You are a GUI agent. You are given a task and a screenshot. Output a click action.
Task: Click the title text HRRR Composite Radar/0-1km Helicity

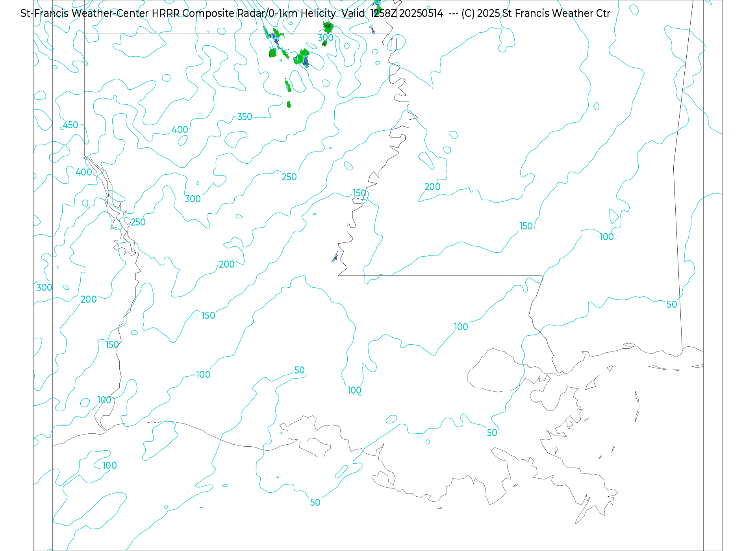(244, 13)
